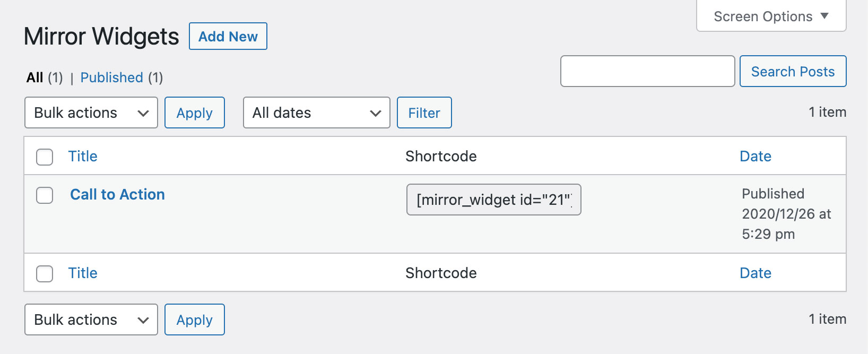Click the mirror_widget shortcode field
The height and width of the screenshot is (354, 868).
(493, 200)
